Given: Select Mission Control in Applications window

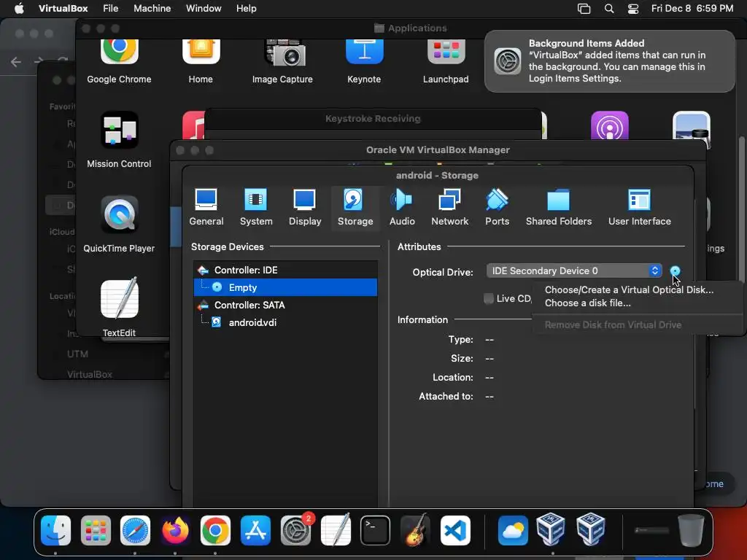Looking at the screenshot, I should (x=119, y=140).
